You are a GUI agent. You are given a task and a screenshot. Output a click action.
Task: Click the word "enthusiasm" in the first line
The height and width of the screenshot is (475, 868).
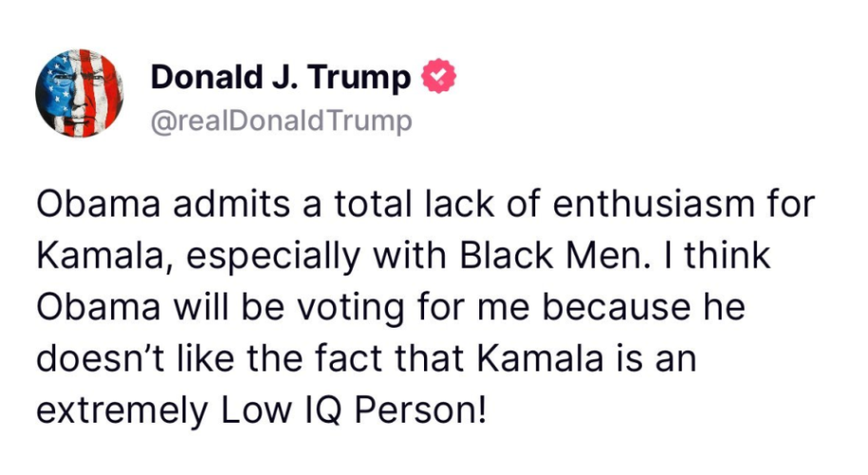[x=653, y=203]
